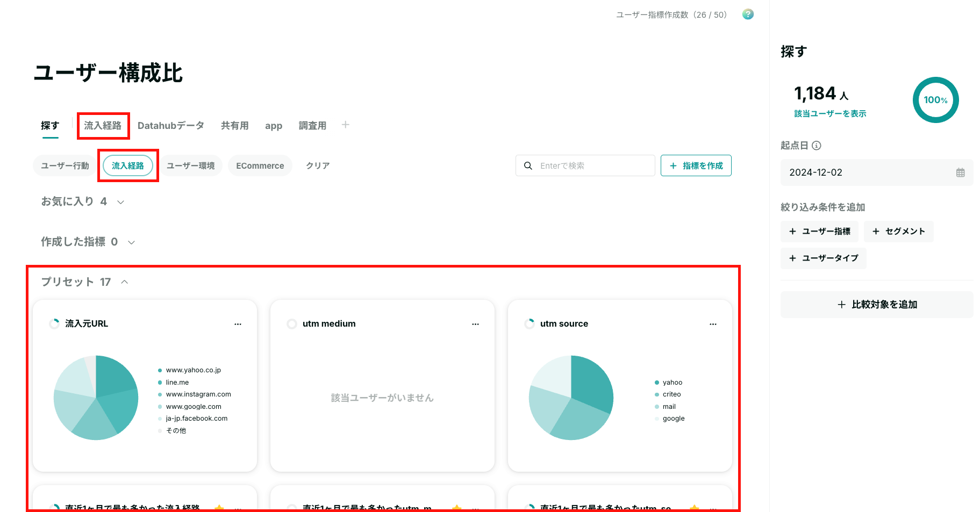
Task: Toggle the ユーザー行動 filter chip
Action: point(65,165)
